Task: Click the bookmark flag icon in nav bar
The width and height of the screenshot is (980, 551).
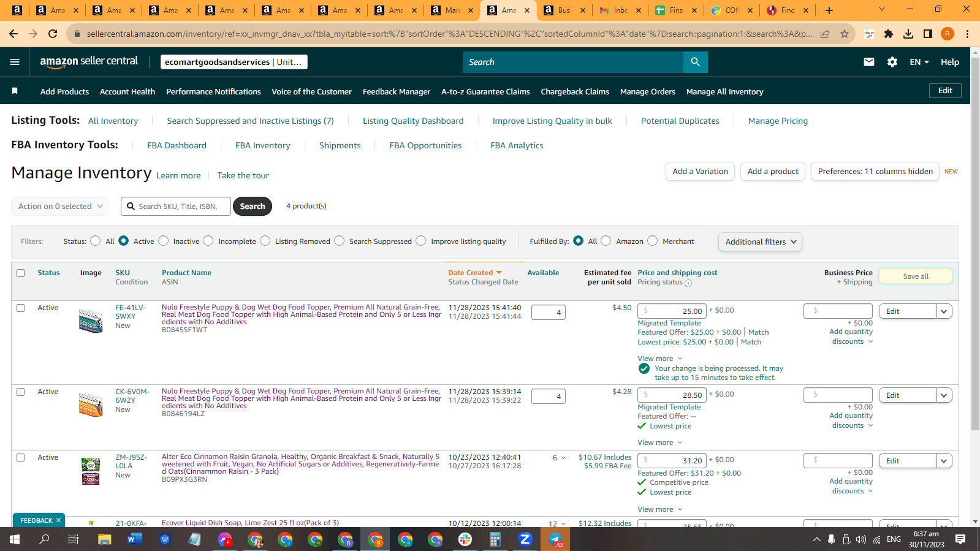Action: (x=15, y=91)
